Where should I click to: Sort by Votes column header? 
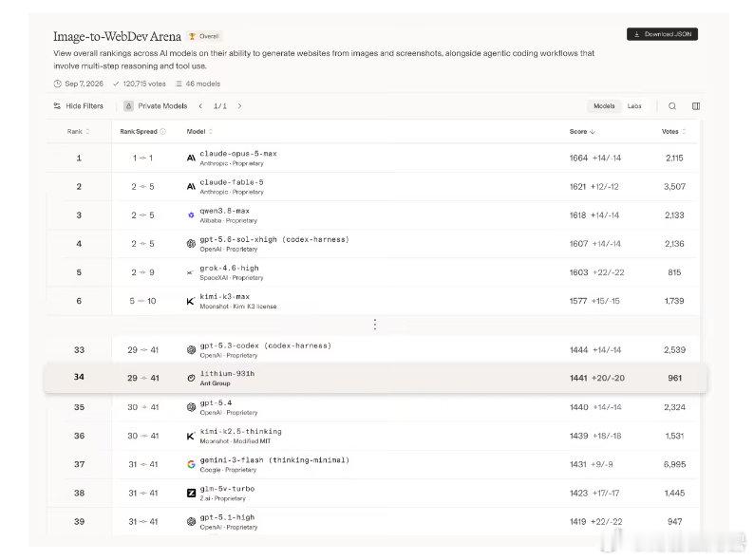click(673, 132)
